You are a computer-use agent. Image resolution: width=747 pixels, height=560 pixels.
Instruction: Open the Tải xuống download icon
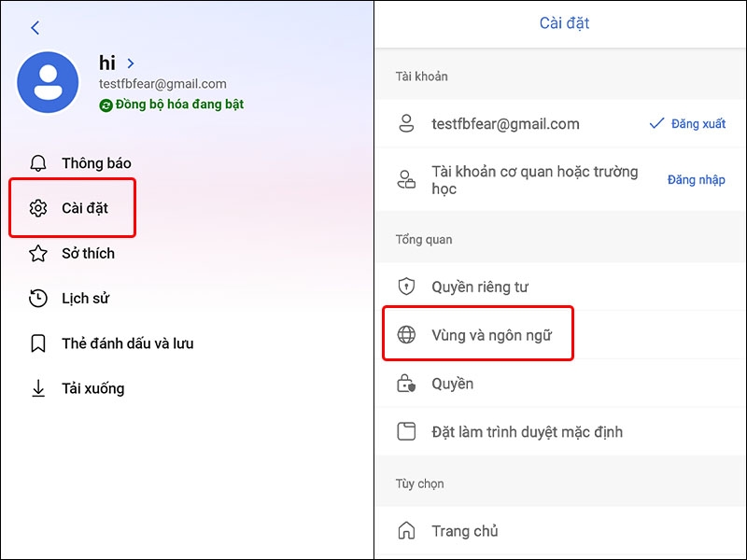[38, 387]
